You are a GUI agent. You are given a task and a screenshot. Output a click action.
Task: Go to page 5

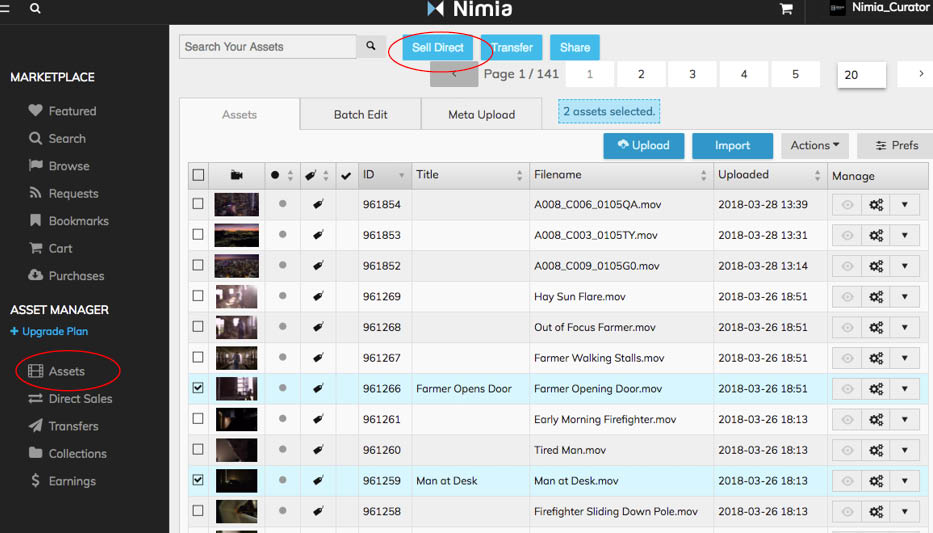(x=795, y=74)
